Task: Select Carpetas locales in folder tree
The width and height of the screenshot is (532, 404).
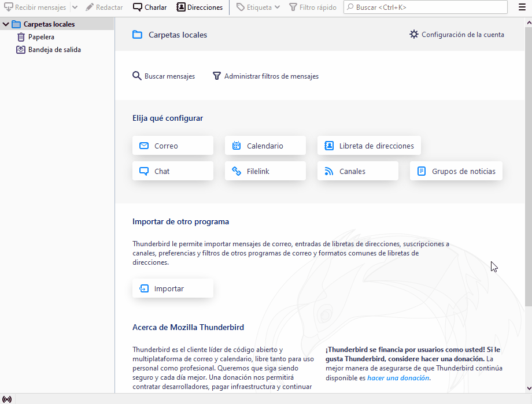Action: point(57,24)
